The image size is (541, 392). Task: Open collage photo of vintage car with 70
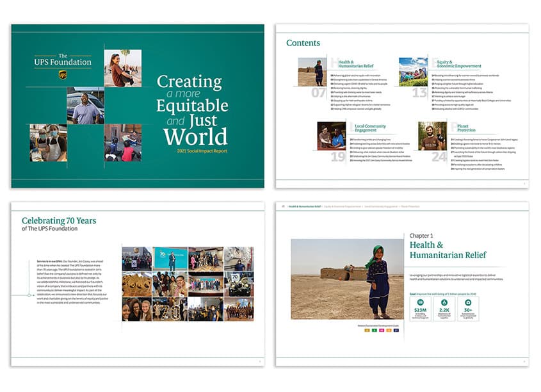tap(239, 284)
